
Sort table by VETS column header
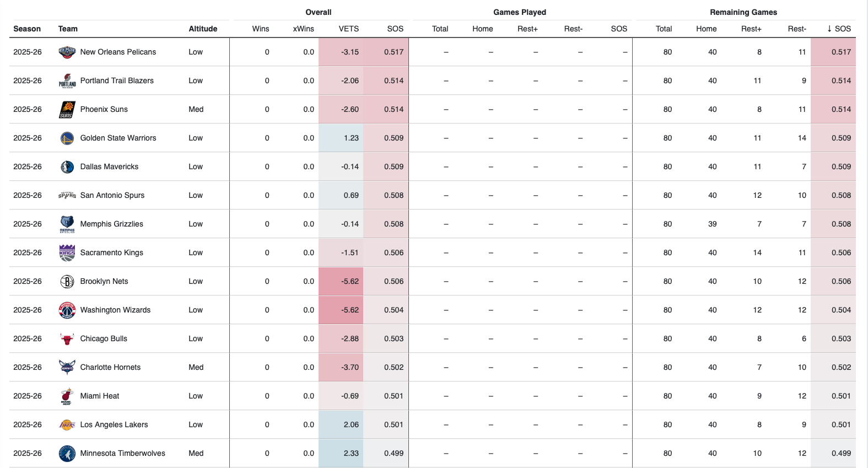[x=348, y=29]
